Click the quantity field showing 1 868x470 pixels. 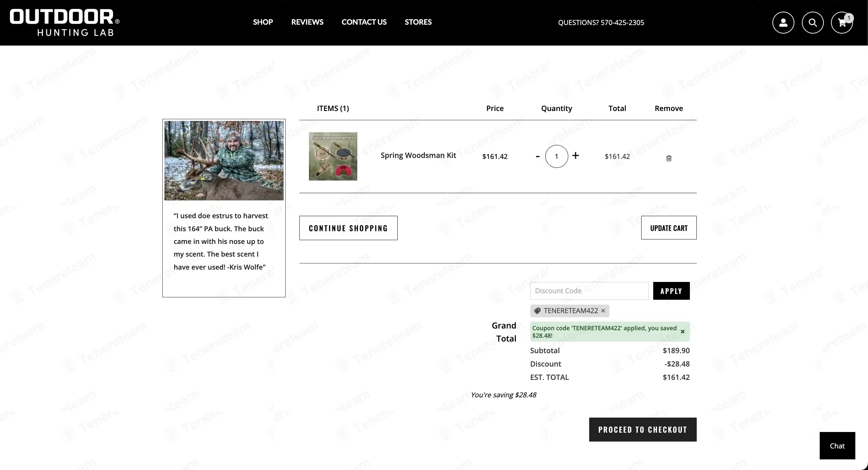pyautogui.click(x=557, y=156)
